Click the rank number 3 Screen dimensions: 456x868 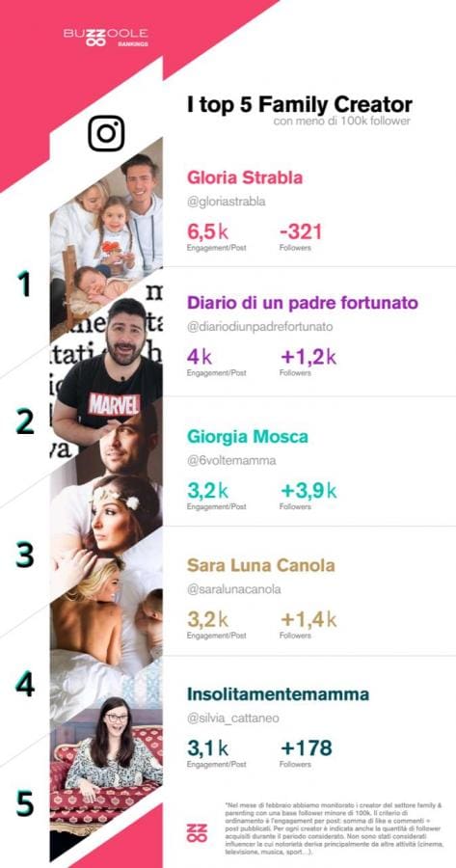point(24,555)
